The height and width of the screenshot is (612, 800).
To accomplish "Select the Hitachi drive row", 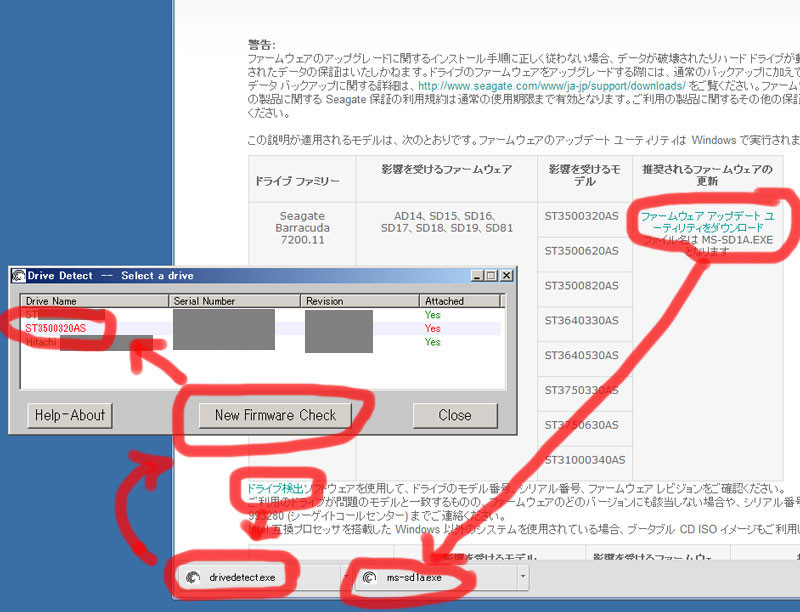I will 260,342.
